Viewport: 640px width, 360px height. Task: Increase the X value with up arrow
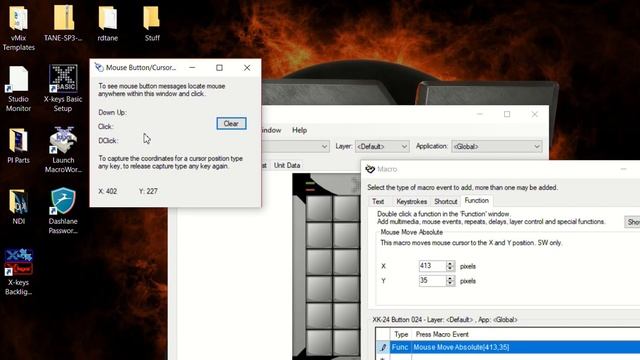450,263
